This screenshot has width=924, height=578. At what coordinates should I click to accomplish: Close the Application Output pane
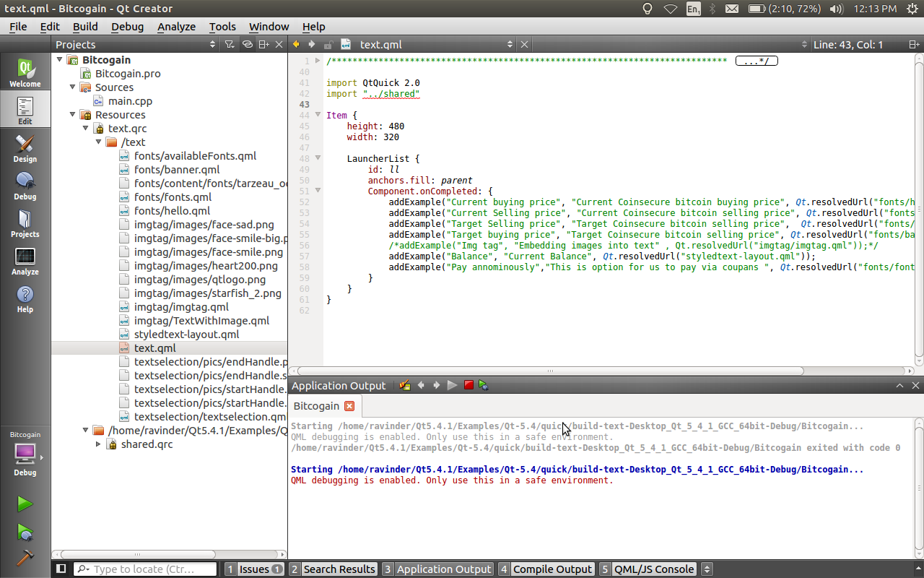tap(915, 386)
